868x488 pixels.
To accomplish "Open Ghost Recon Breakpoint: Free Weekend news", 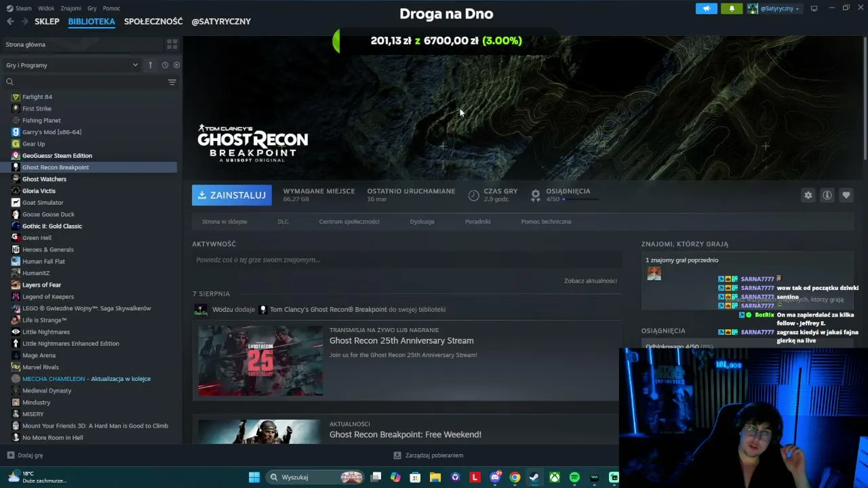I will (406, 434).
